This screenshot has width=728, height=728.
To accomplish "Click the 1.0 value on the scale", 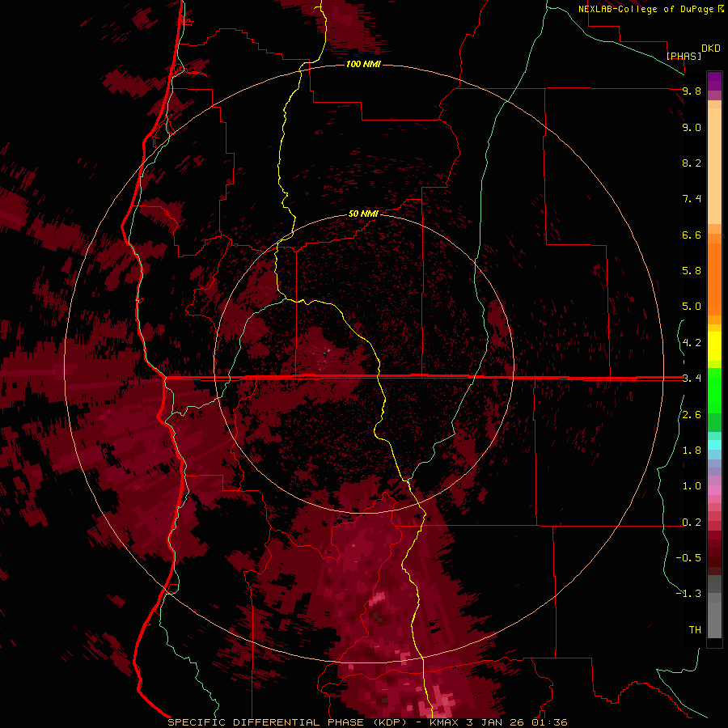I will [x=692, y=486].
